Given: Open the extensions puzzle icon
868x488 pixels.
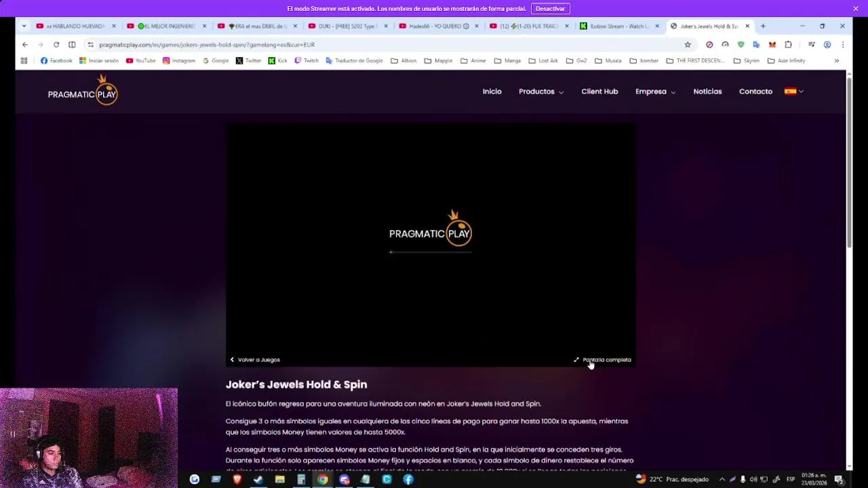Looking at the screenshot, I should 788,45.
